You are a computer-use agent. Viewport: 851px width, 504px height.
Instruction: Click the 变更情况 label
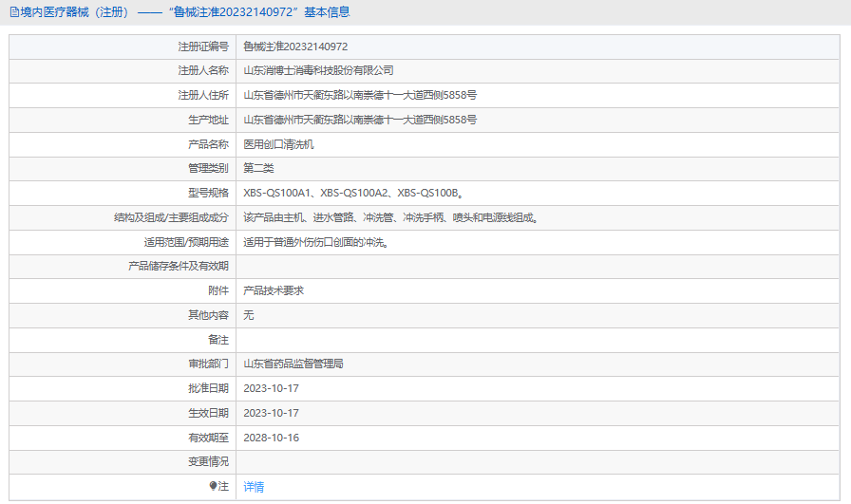pyautogui.click(x=208, y=461)
